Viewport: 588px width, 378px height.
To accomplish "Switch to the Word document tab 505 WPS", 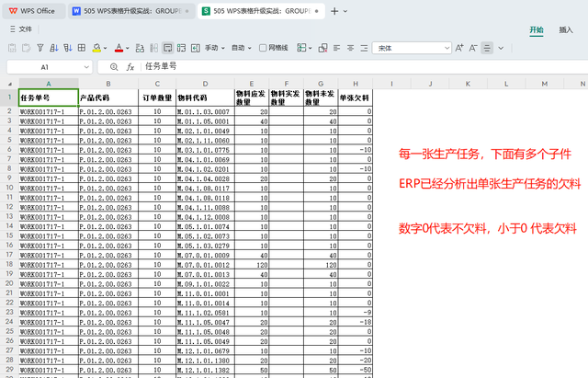I will point(131,11).
